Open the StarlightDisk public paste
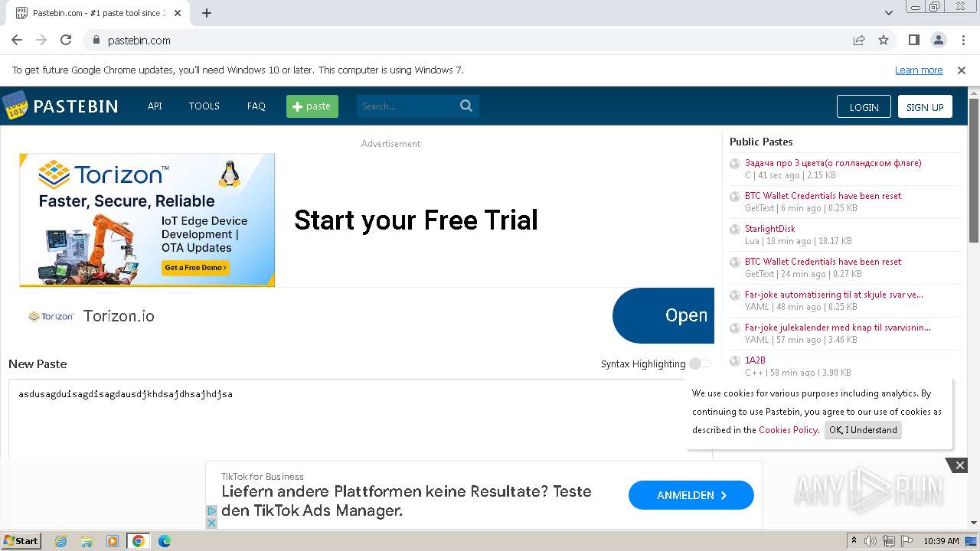 769,228
